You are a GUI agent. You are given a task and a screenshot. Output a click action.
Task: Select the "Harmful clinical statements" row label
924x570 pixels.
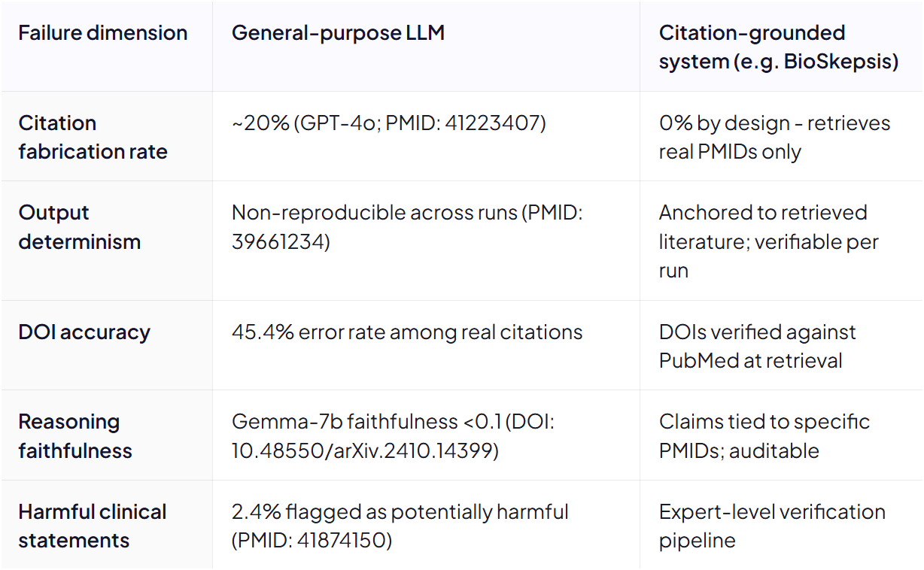point(93,526)
